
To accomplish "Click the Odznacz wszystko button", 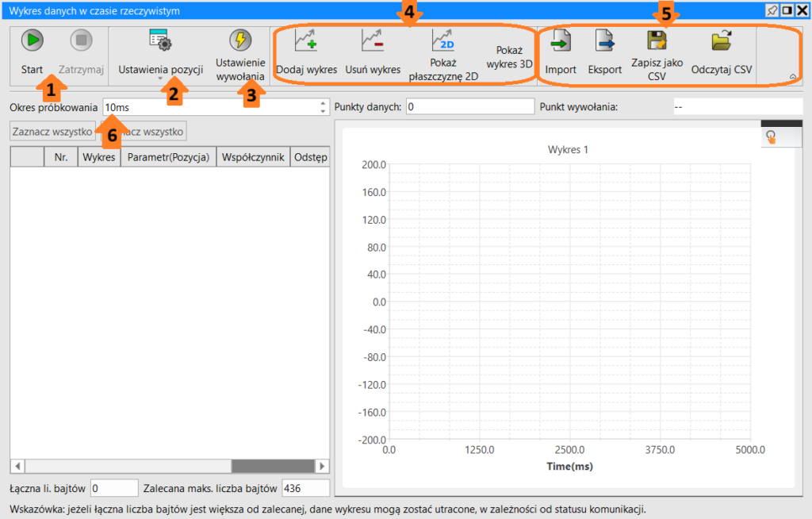I will click(144, 132).
